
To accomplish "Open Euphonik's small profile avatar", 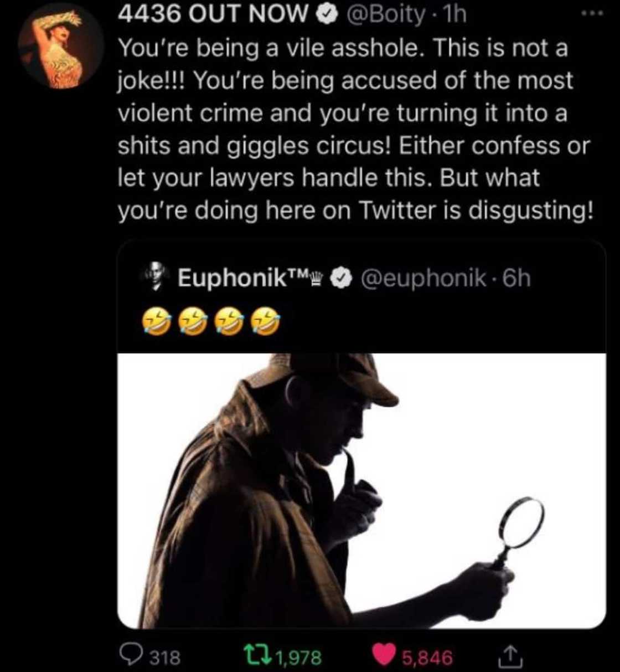I will click(x=156, y=276).
